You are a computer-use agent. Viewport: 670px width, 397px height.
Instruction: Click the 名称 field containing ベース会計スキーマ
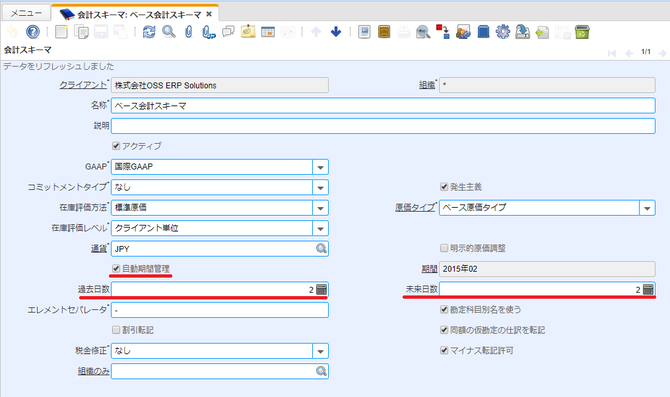383,106
